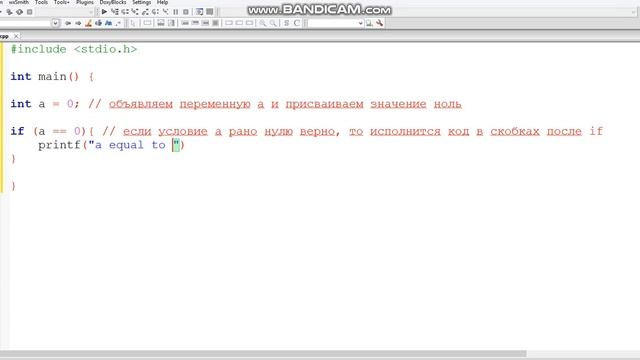Click the abort build icon in compiler toolbar

pyautogui.click(x=29, y=12)
